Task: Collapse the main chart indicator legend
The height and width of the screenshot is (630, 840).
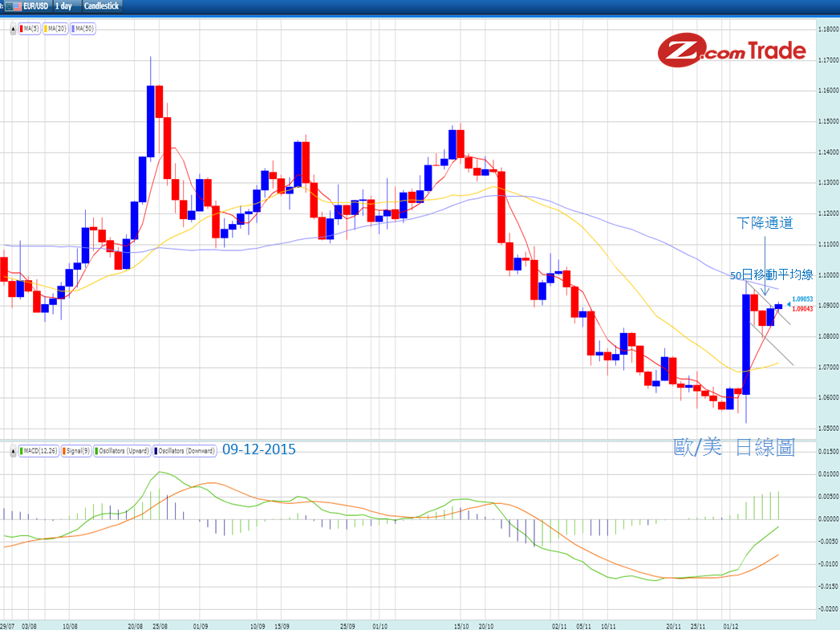Action: pyautogui.click(x=13, y=28)
